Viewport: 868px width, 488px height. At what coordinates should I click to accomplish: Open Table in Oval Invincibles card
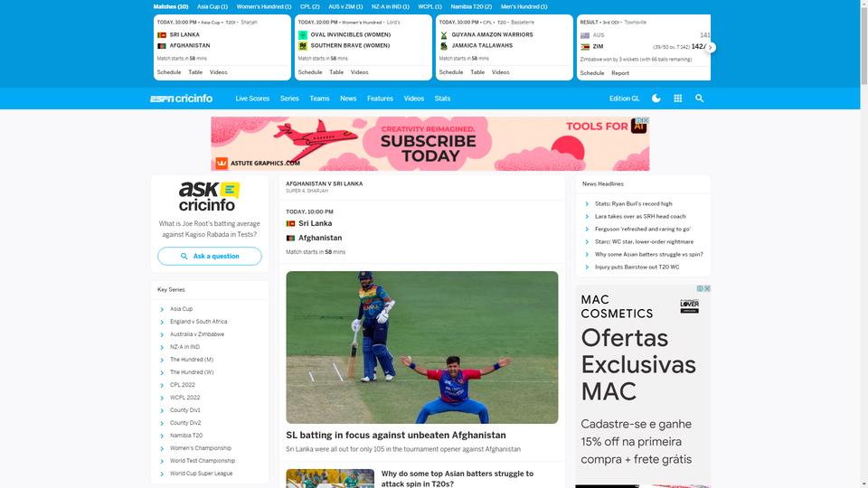[x=336, y=72]
